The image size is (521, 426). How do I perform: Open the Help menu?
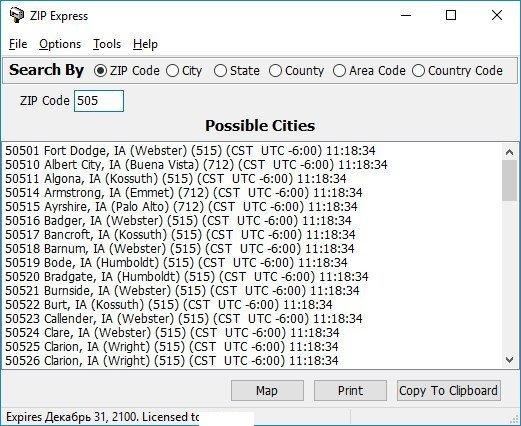click(x=145, y=44)
